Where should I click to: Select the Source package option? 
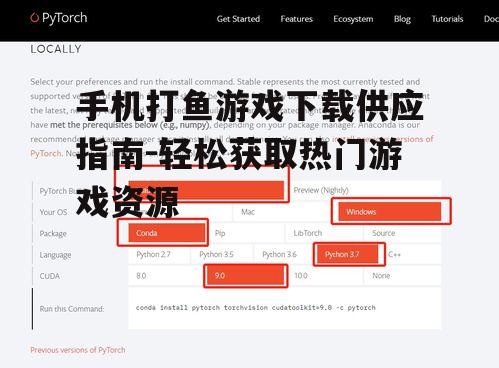(402, 233)
